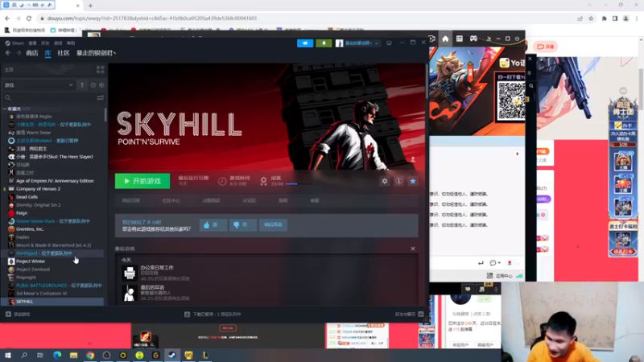The image size is (644, 362).
Task: Click gamepad icon in the streaming tool window
Action: pyautogui.click(x=473, y=39)
